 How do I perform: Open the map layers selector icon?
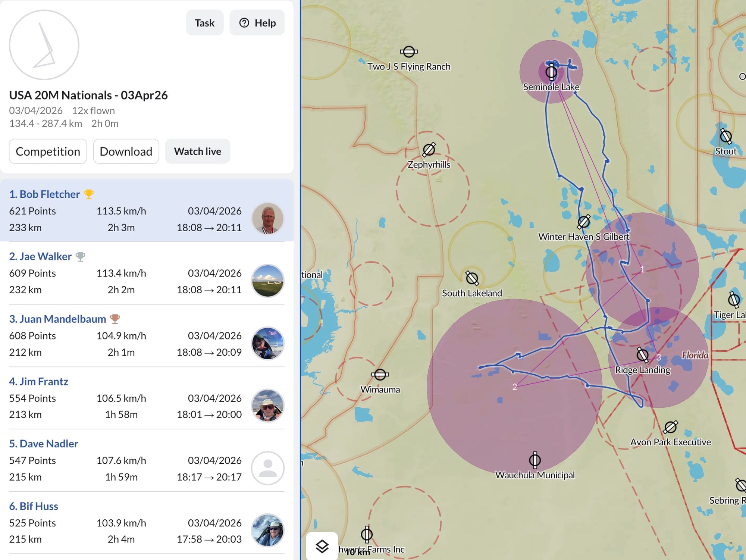(x=322, y=546)
